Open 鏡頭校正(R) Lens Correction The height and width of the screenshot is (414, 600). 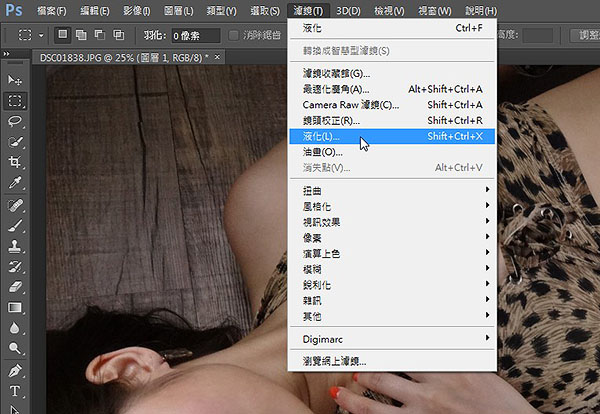click(392, 121)
